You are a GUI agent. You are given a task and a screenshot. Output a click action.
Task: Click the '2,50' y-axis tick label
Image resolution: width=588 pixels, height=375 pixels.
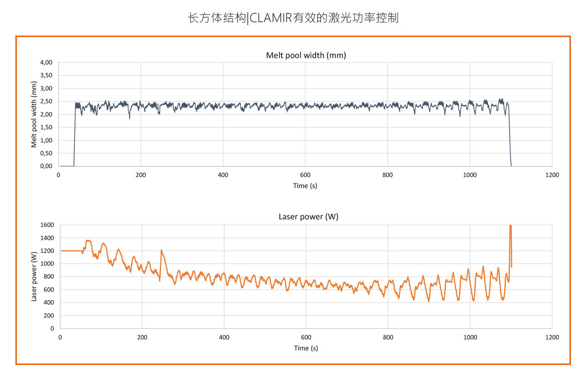coord(46,101)
